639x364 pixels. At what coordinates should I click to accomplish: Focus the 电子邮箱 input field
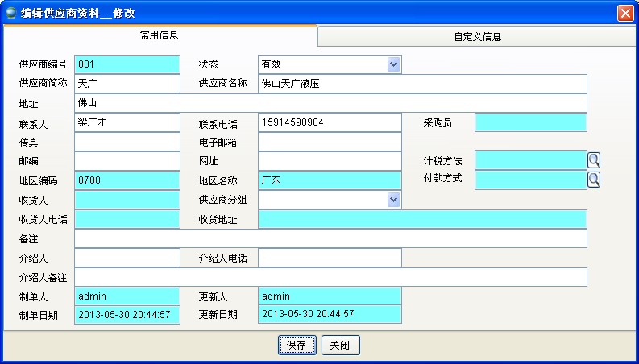coord(329,142)
